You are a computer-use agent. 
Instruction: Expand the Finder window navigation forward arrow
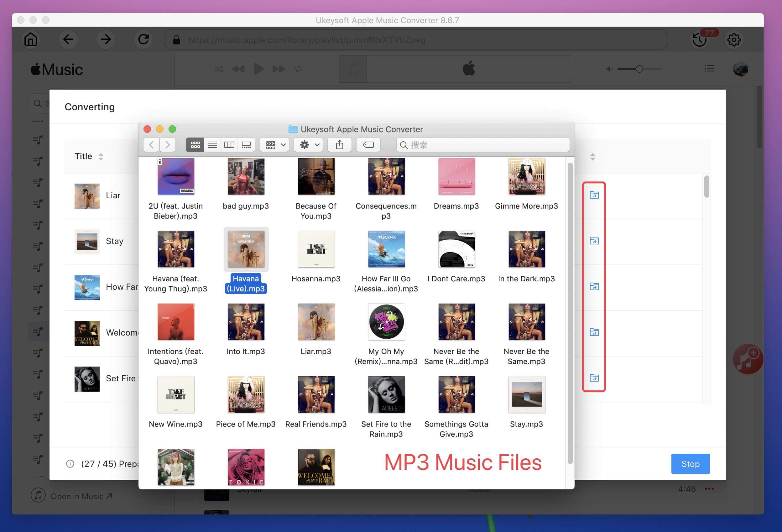168,144
